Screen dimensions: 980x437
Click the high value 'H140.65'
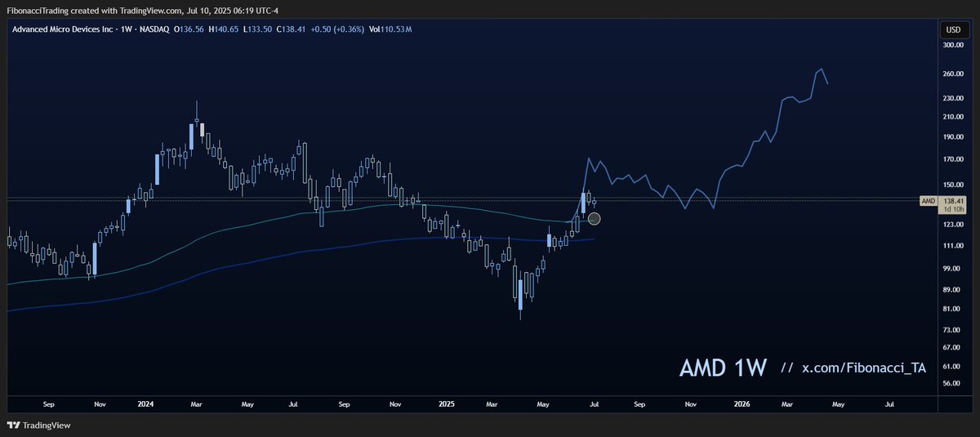pyautogui.click(x=225, y=29)
